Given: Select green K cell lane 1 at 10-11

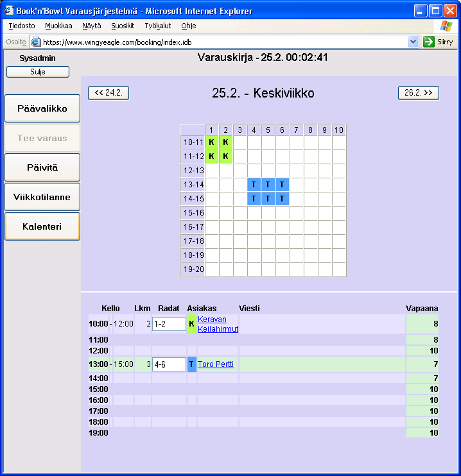Looking at the screenshot, I should point(211,142).
